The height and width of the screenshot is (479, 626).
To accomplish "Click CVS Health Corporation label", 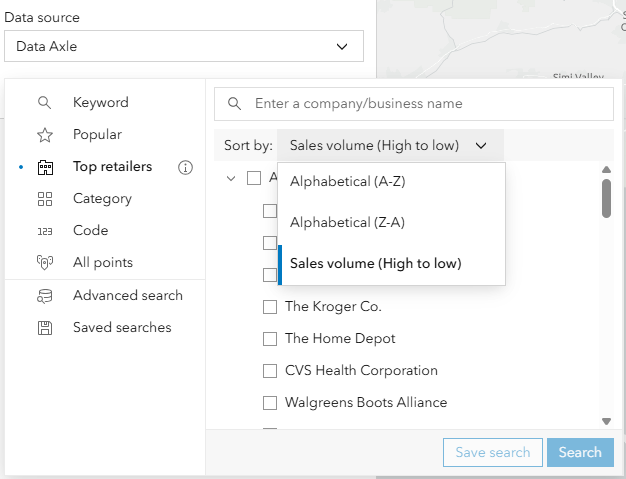I will coord(361,370).
